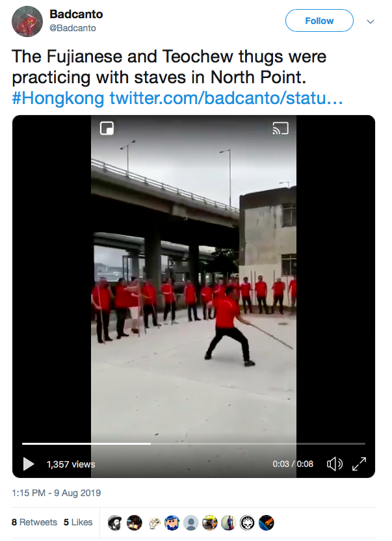Open the Badcanto profile avatar
Viewport: 392px width, 541px height.
click(x=27, y=21)
